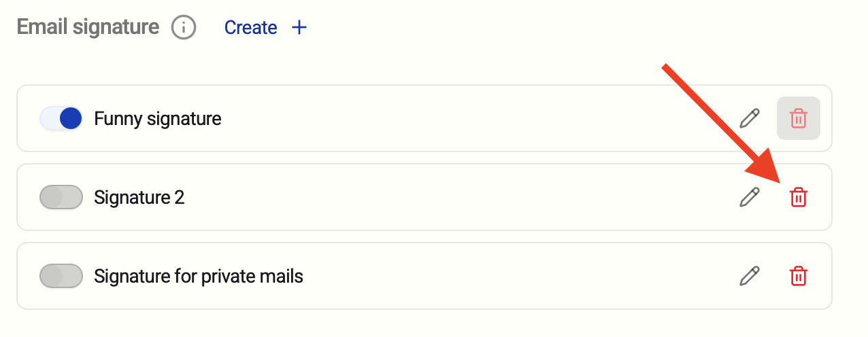Click the Create link

[x=250, y=28]
